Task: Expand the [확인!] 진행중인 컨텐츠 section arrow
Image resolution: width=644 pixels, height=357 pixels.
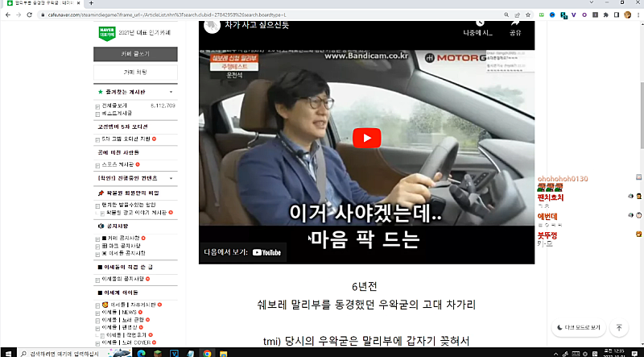Action: [x=171, y=179]
